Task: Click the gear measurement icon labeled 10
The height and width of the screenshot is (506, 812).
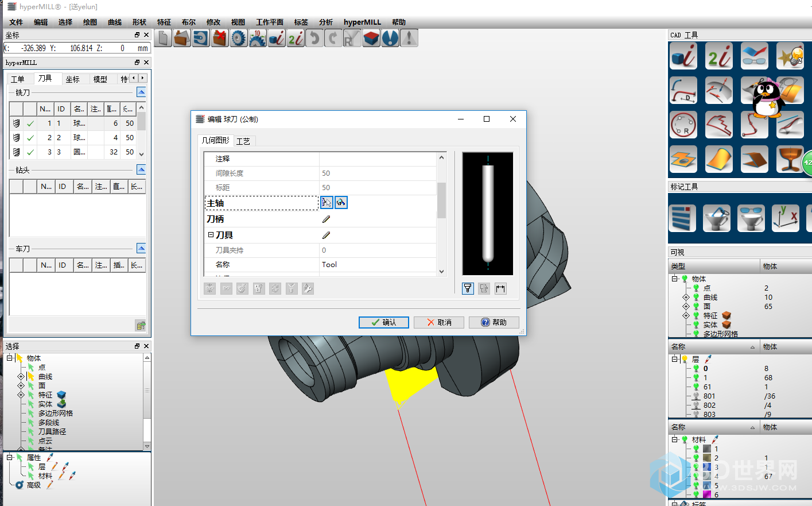Action: coord(258,38)
